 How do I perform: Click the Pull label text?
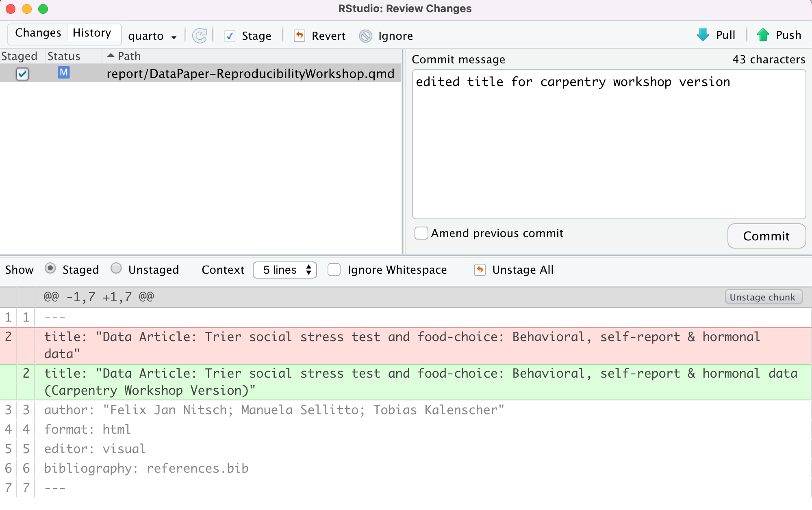coord(725,35)
